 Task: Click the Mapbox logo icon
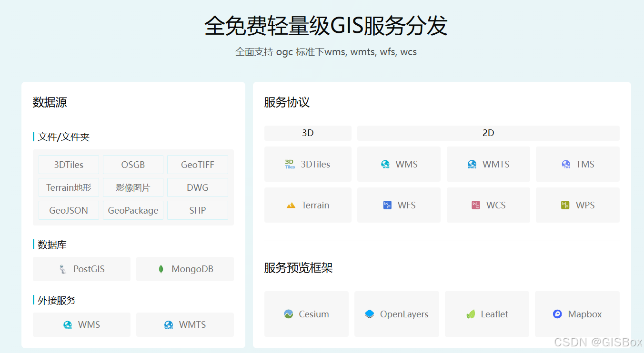pos(557,314)
